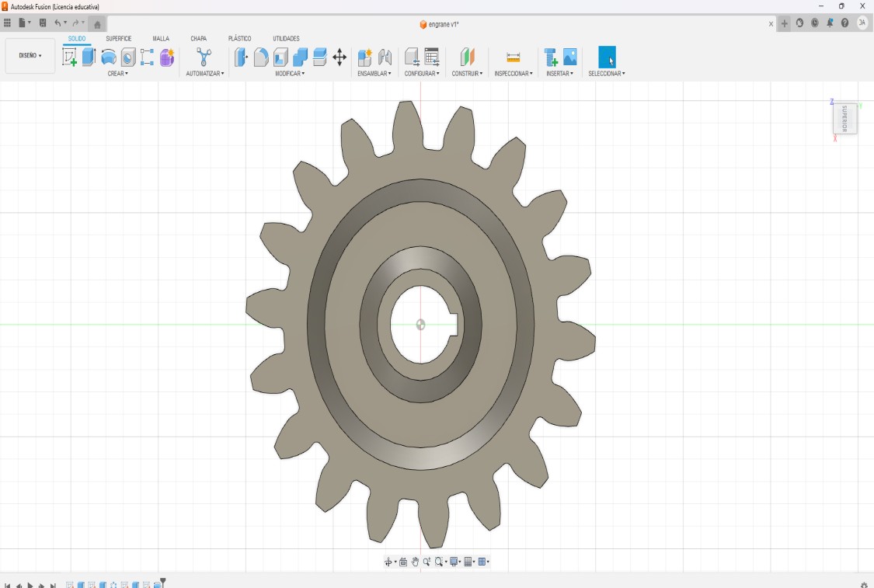The height and width of the screenshot is (588, 874).
Task: Select the Move/Copy arrows tool
Action: pyautogui.click(x=339, y=57)
